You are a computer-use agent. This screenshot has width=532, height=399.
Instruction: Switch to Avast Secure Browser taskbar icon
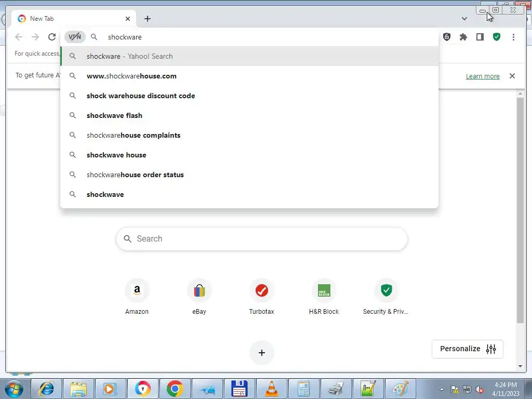tap(143, 389)
